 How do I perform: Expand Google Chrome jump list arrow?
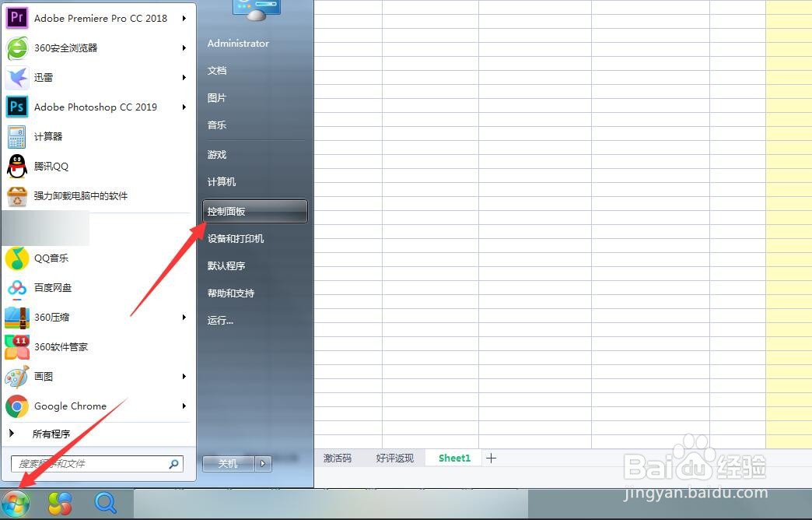pos(184,406)
